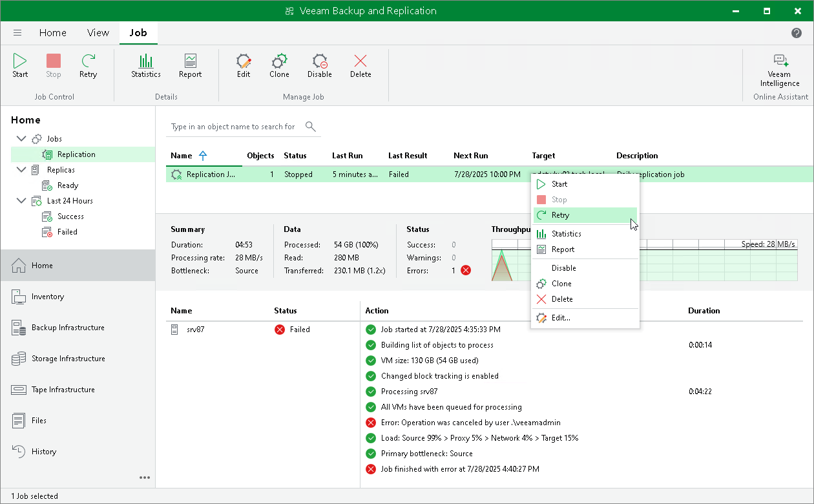Choose Disable in the context menu
This screenshot has height=504, width=814.
[x=585, y=268]
